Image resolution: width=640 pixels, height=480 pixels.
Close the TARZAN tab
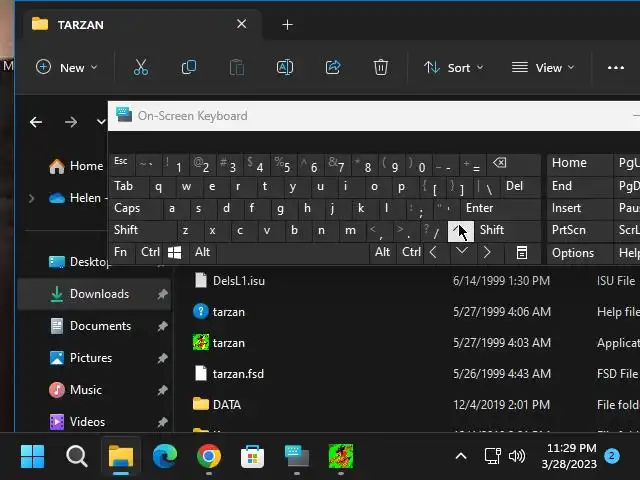point(242,24)
